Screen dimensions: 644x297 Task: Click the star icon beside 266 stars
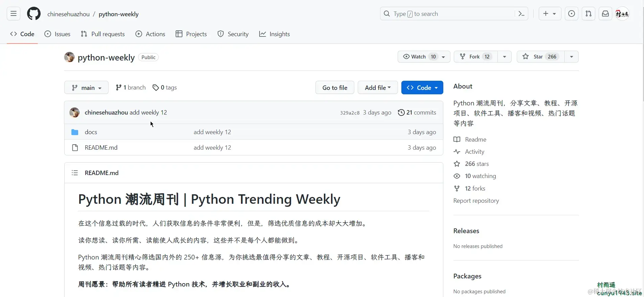click(x=457, y=164)
